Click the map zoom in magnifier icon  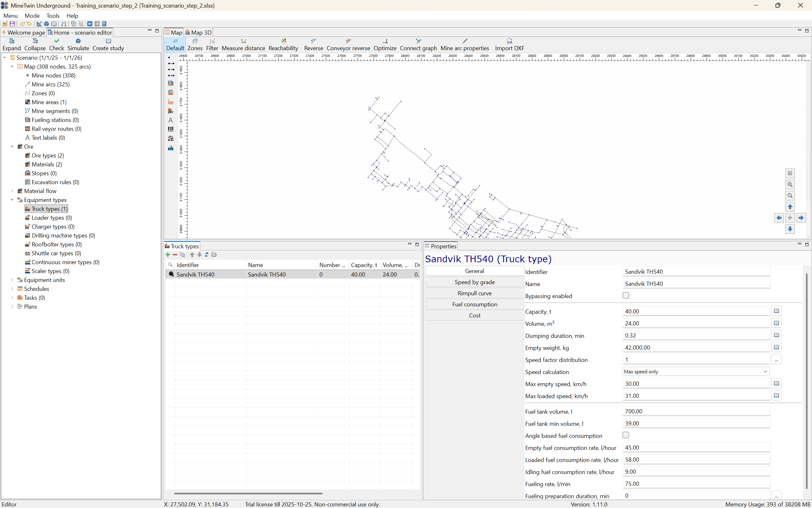point(790,184)
